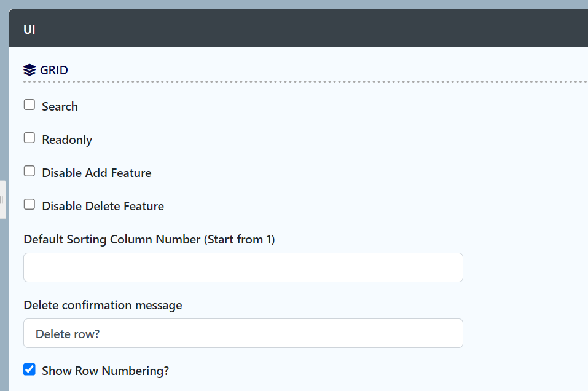Screen dimensions: 588x391
Task: Click the Delete row? text input
Action: [243, 333]
